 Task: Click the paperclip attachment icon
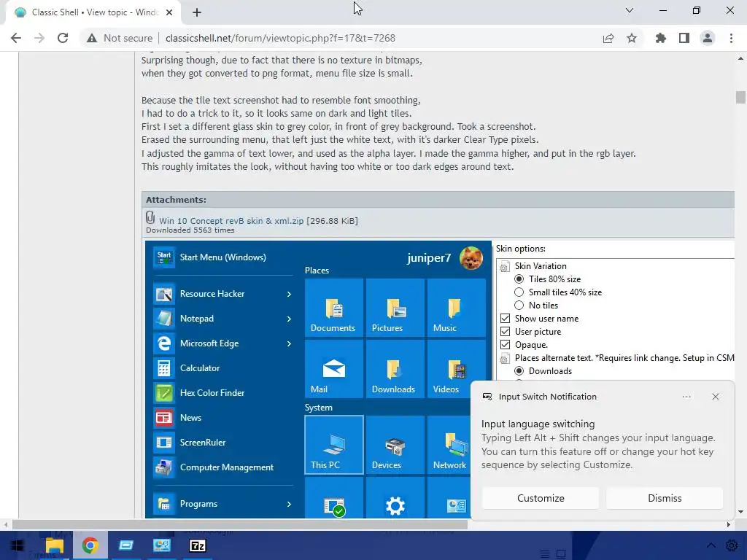(x=150, y=217)
